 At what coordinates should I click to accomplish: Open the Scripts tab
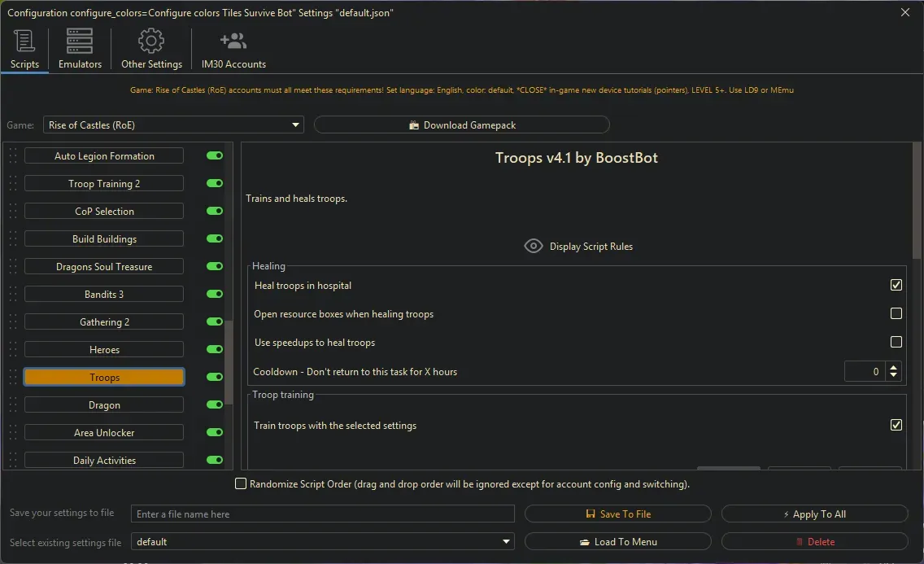pyautogui.click(x=24, y=50)
